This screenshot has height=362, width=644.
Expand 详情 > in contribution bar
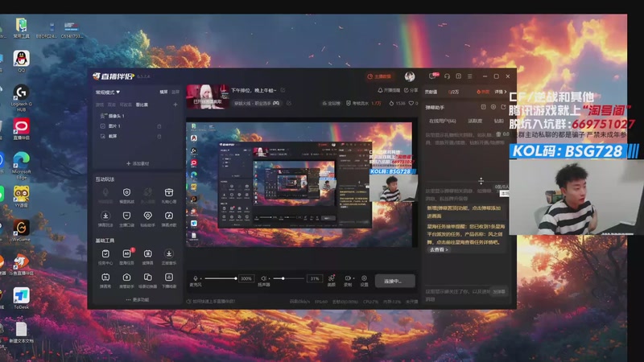[x=501, y=92]
